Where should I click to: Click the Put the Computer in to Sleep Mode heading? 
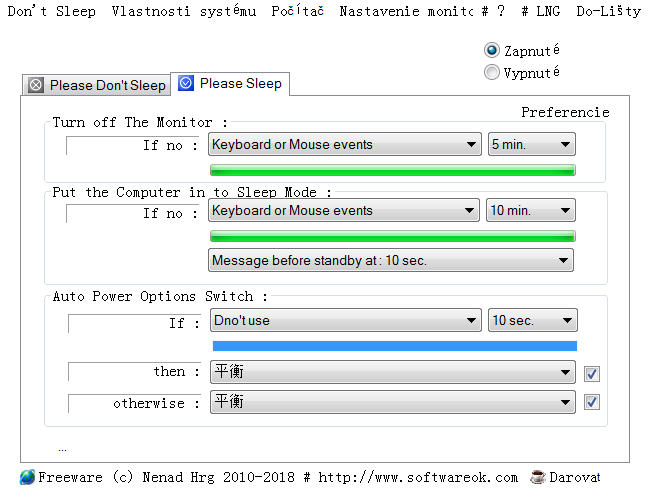[x=192, y=193]
